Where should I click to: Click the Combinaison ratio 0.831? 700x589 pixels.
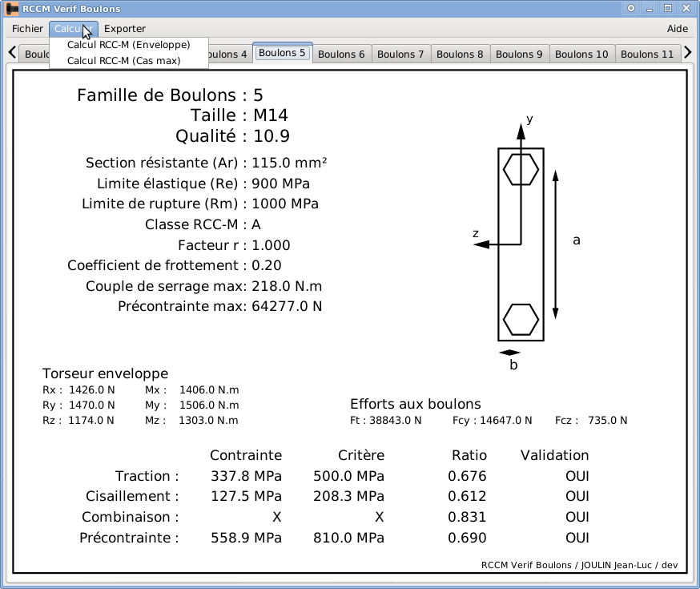click(467, 517)
